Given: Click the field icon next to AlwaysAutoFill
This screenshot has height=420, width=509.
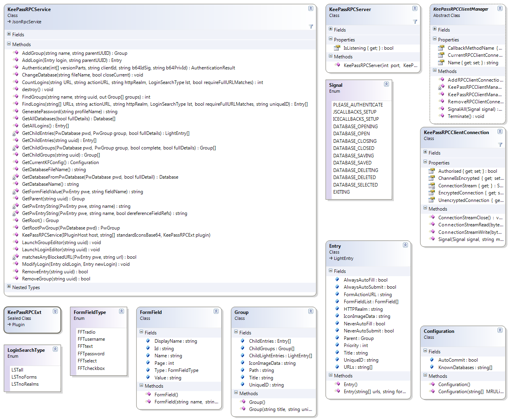Looking at the screenshot, I should [337, 280].
